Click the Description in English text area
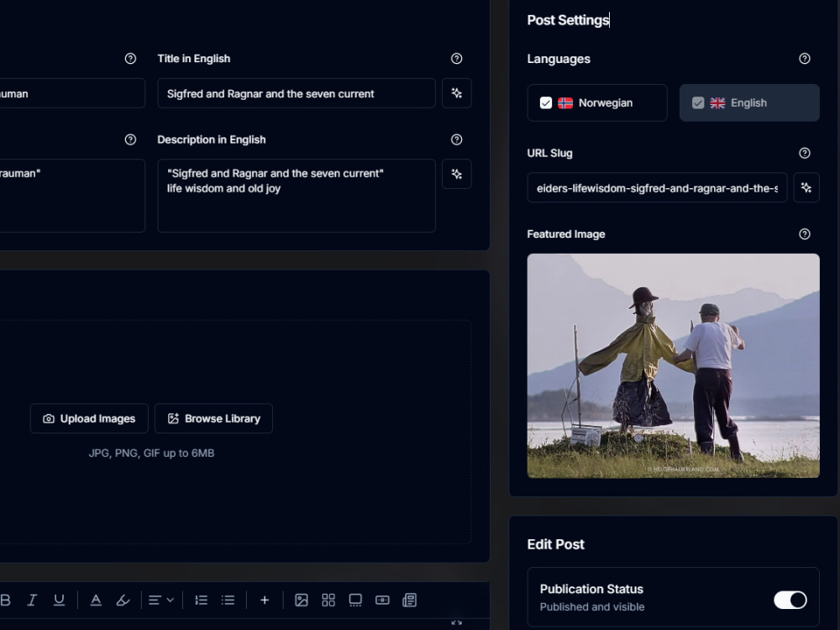The height and width of the screenshot is (630, 840). coord(297,196)
